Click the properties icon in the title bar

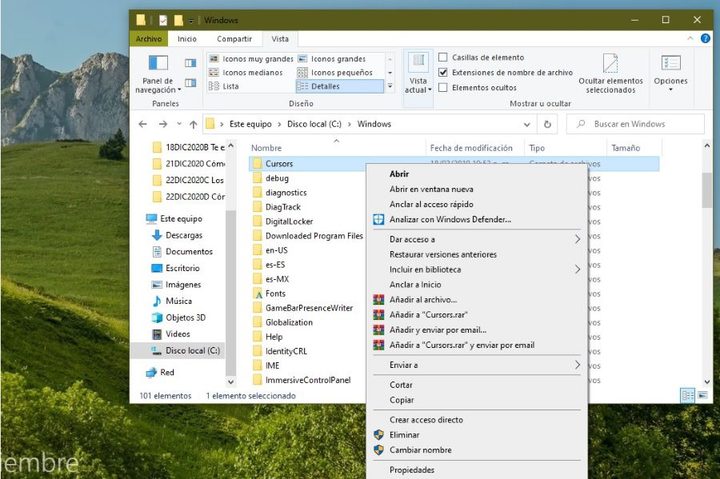[163, 20]
